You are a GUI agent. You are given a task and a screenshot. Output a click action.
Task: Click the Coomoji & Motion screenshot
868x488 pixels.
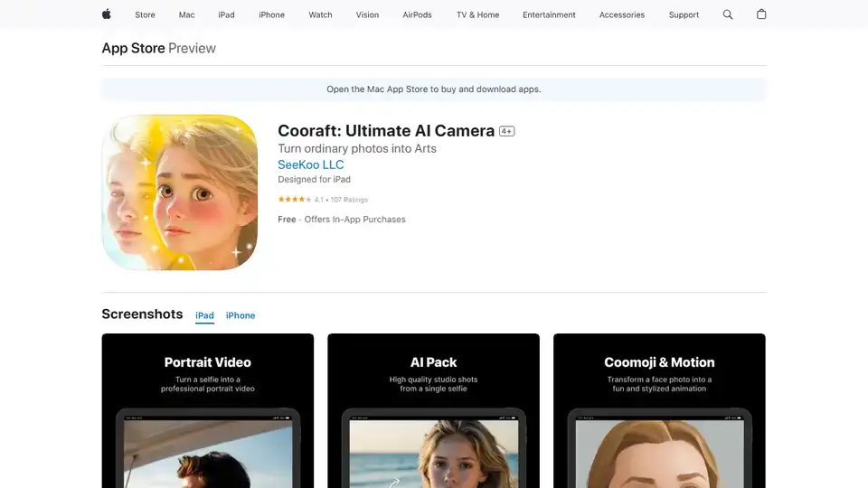tap(659, 410)
